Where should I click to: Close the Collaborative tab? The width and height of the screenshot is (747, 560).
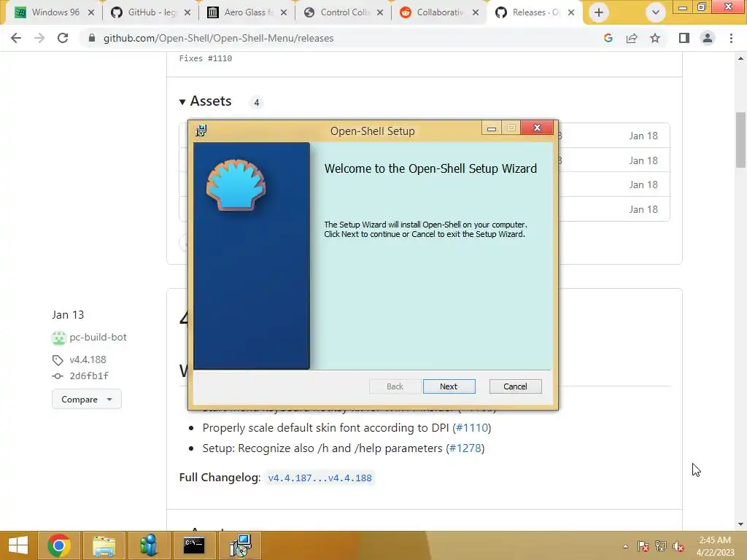(476, 12)
